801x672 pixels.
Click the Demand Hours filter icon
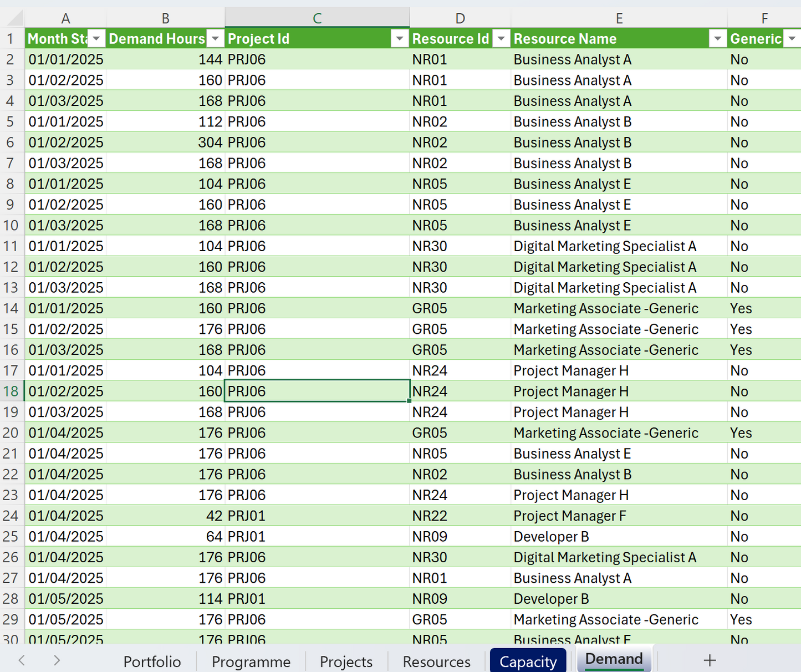tap(216, 38)
